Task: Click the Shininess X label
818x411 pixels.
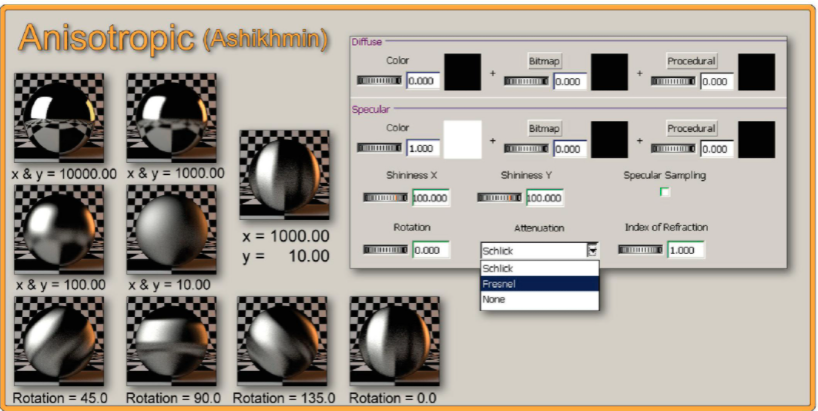Action: (412, 176)
